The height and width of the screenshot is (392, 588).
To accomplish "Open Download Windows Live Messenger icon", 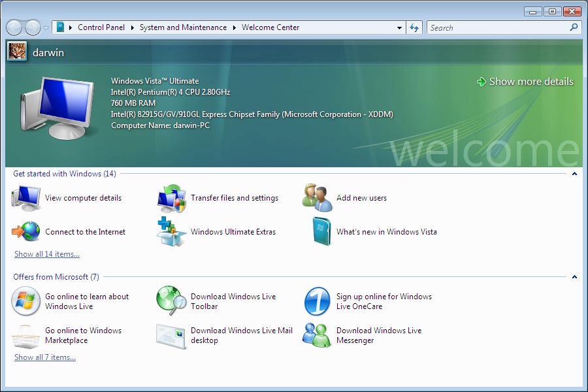I will click(x=318, y=335).
